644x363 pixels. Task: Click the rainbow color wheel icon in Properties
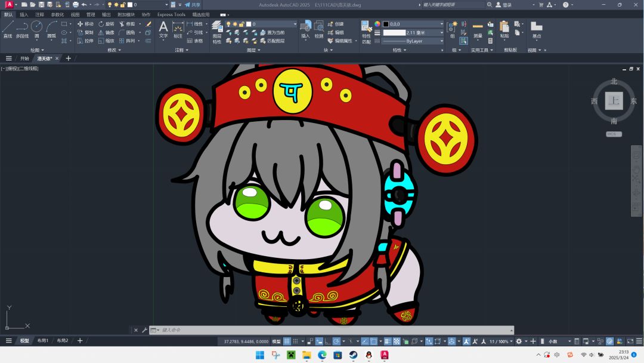pos(377,24)
